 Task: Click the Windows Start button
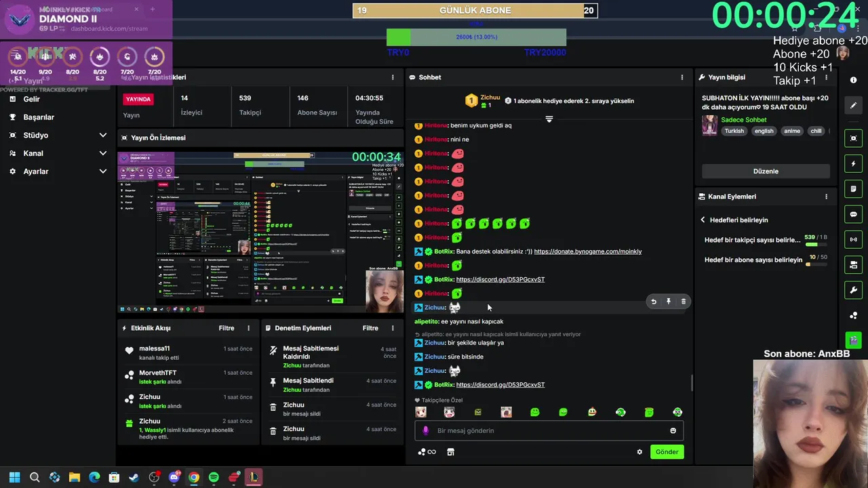coord(15,477)
